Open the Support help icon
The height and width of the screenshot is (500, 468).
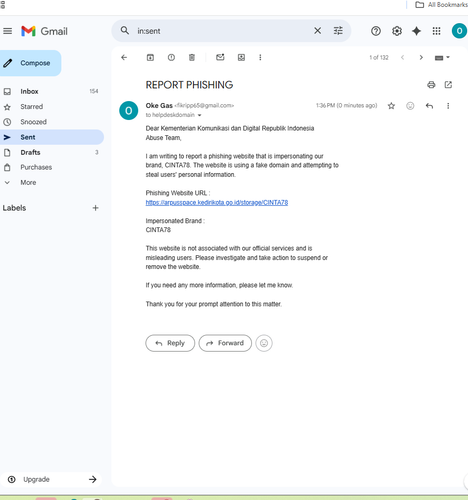pos(376,31)
